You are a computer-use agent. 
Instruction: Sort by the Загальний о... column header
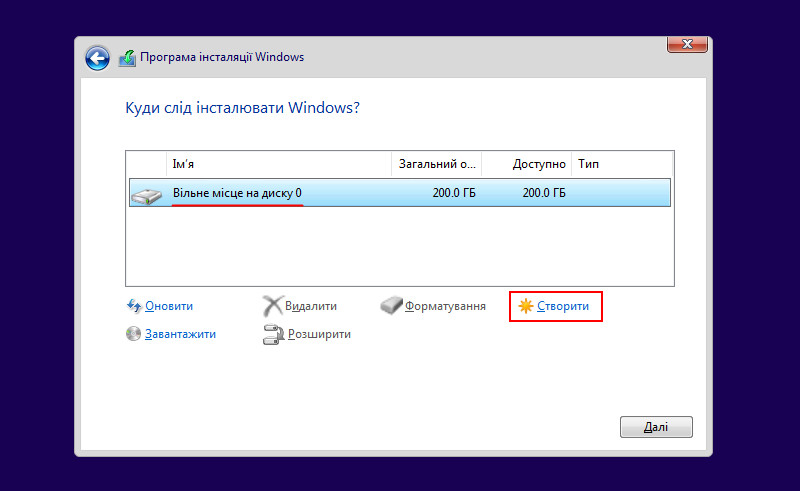(x=437, y=164)
